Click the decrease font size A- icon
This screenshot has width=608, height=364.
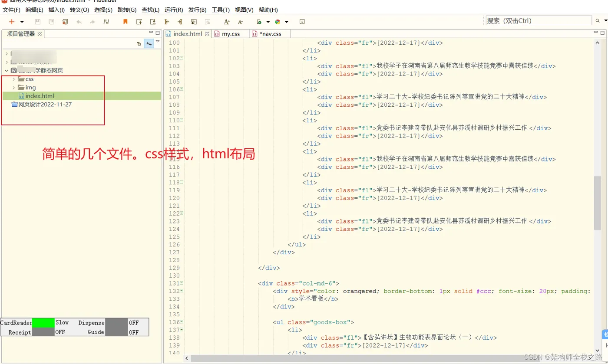(240, 22)
